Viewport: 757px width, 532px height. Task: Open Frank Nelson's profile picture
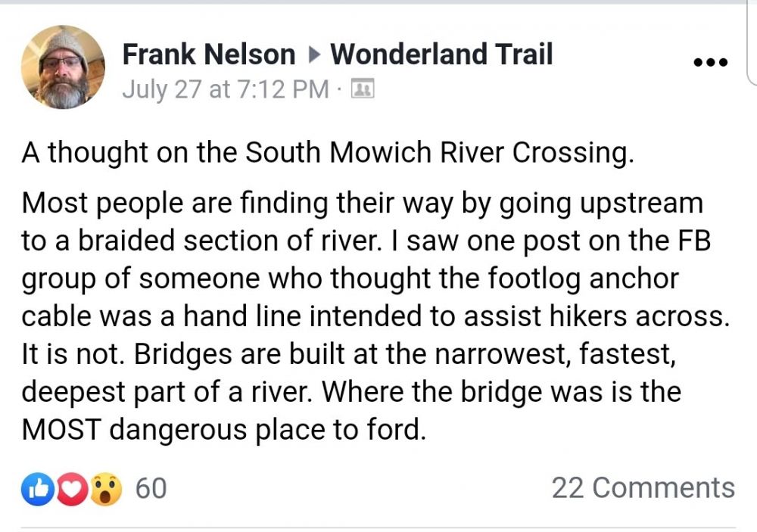63,67
